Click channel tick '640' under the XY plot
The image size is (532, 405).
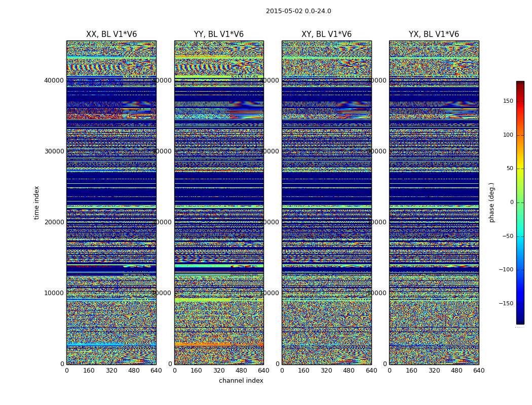point(371,371)
